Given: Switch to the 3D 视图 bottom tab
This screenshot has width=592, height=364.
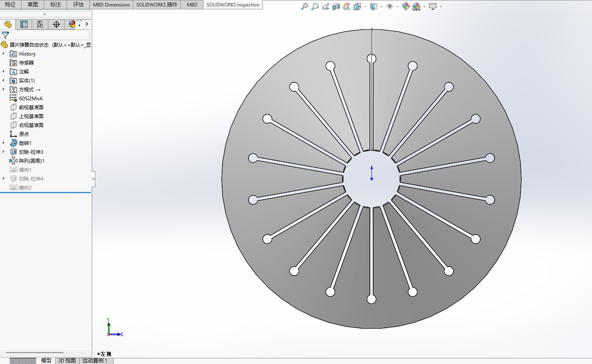Looking at the screenshot, I should (67, 360).
